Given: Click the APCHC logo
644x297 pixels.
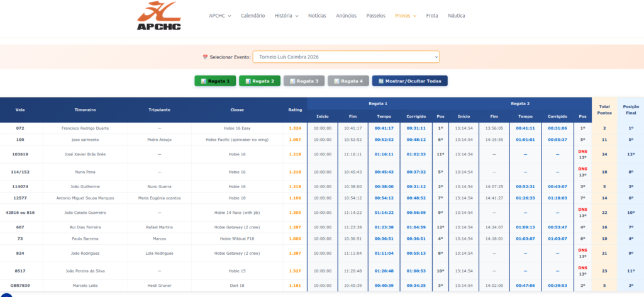Looking at the screenshot, I should click(159, 16).
